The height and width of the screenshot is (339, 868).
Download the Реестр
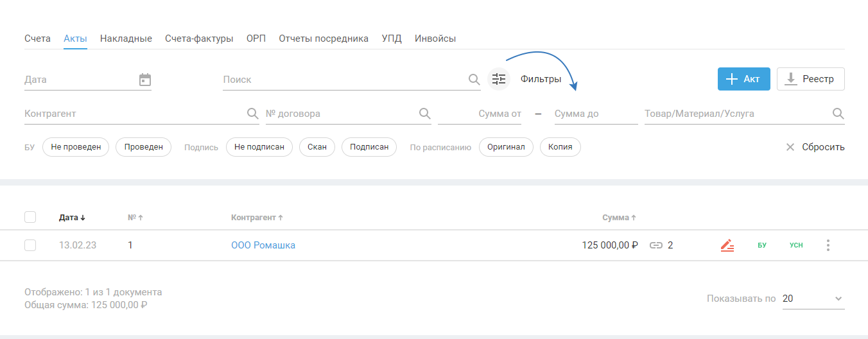pos(811,79)
